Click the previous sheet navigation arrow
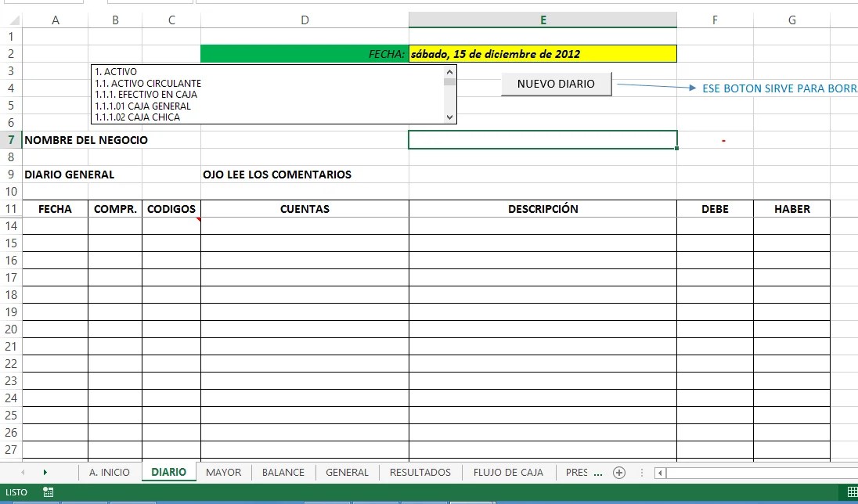The height and width of the screenshot is (504, 858). point(23,472)
